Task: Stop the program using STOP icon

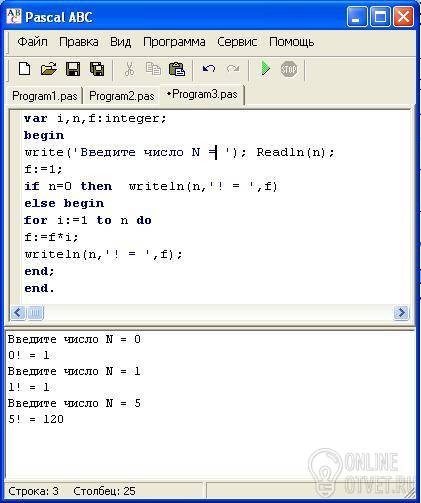Action: tap(289, 69)
